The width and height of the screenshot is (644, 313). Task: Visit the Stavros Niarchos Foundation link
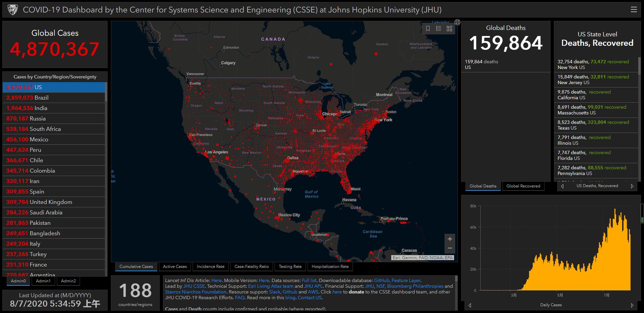coord(196,292)
